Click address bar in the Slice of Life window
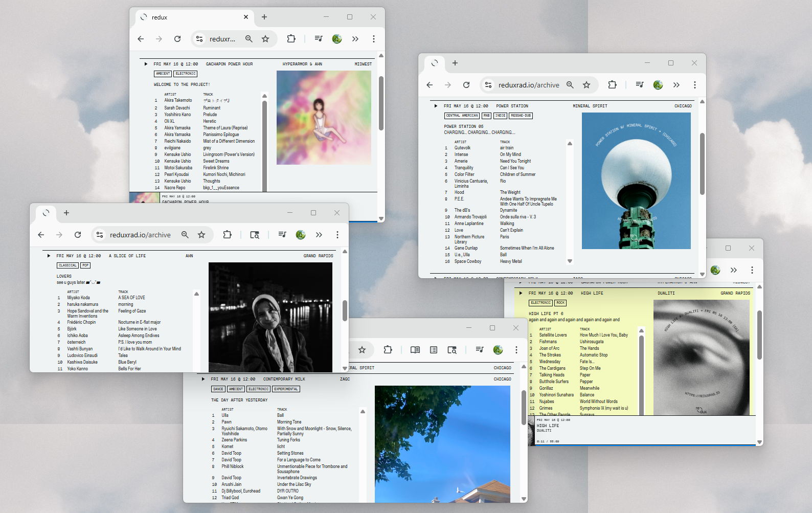Image resolution: width=812 pixels, height=513 pixels. tap(140, 235)
